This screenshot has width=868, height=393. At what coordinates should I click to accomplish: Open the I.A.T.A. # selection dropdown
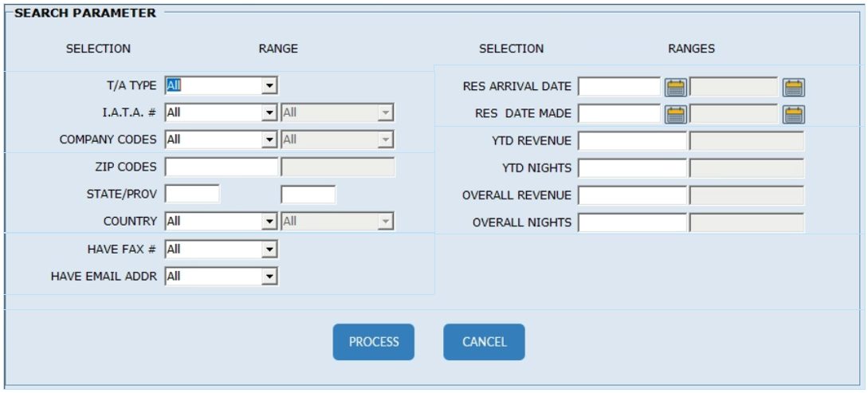tap(269, 112)
